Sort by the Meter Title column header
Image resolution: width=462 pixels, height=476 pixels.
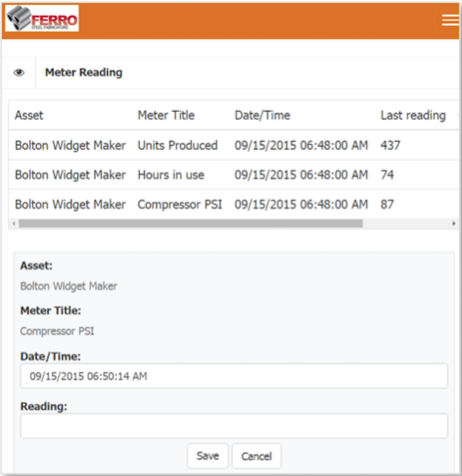tap(166, 115)
